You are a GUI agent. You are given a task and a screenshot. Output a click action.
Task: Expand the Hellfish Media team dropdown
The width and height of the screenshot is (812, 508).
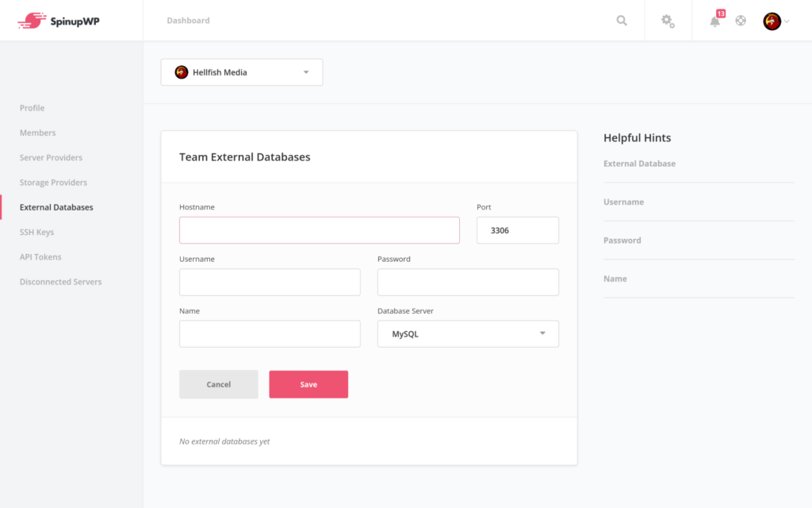point(305,72)
